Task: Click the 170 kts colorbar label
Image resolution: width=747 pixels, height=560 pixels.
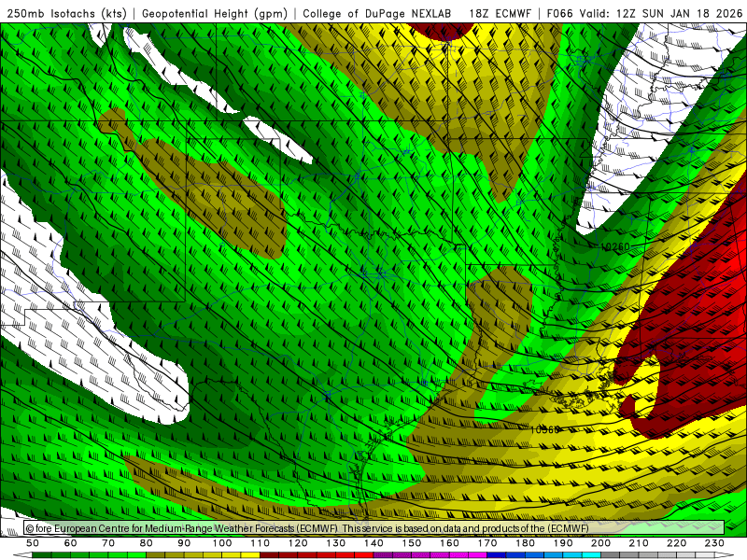Action: coord(487,543)
